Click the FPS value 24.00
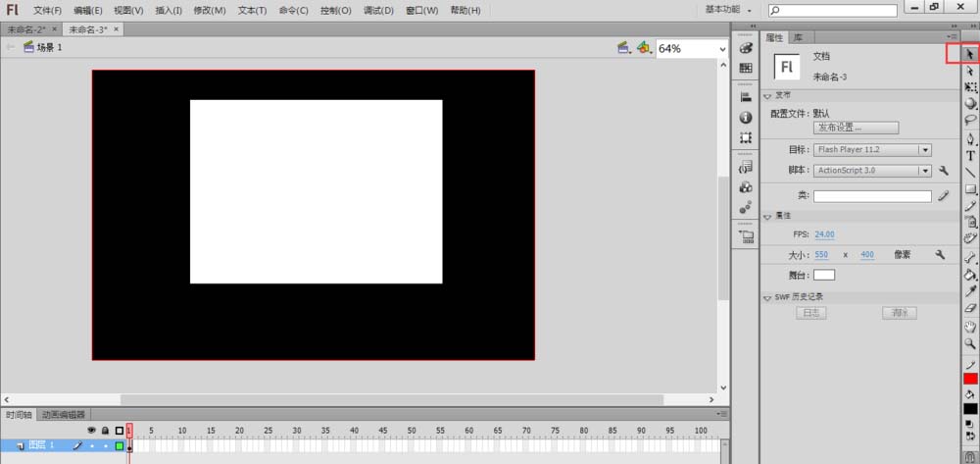Image resolution: width=980 pixels, height=464 pixels. coord(824,234)
